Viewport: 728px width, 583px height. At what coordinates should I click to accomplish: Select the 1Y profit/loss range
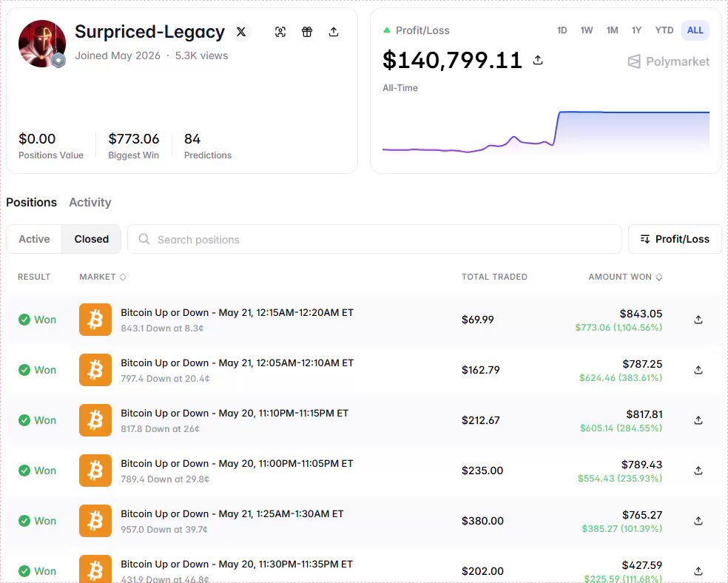pos(636,30)
